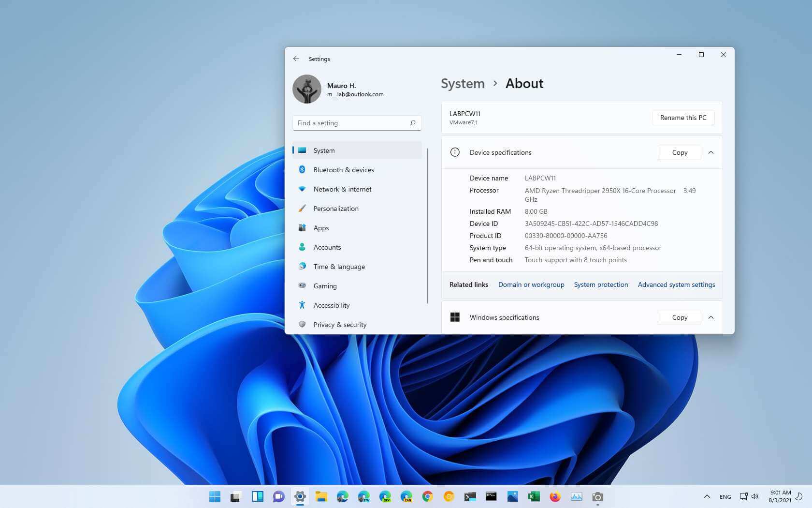
Task: Click the Windows Start button on taskbar
Action: click(215, 496)
